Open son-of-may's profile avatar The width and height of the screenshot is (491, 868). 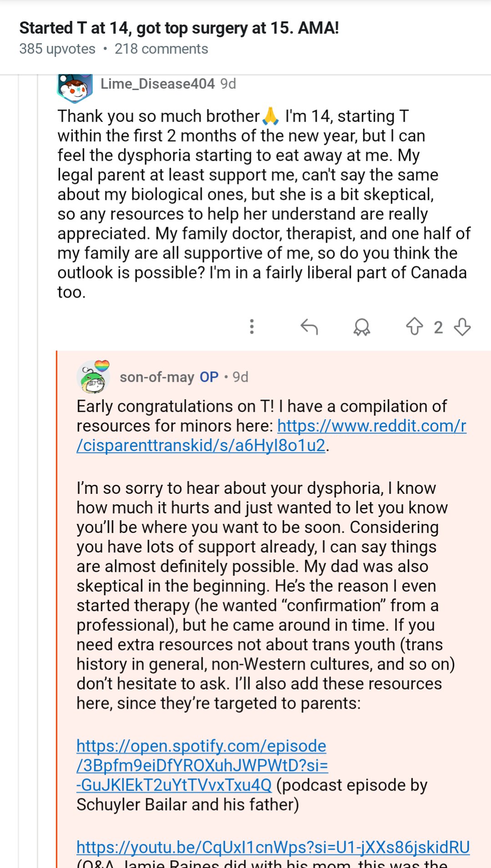93,377
